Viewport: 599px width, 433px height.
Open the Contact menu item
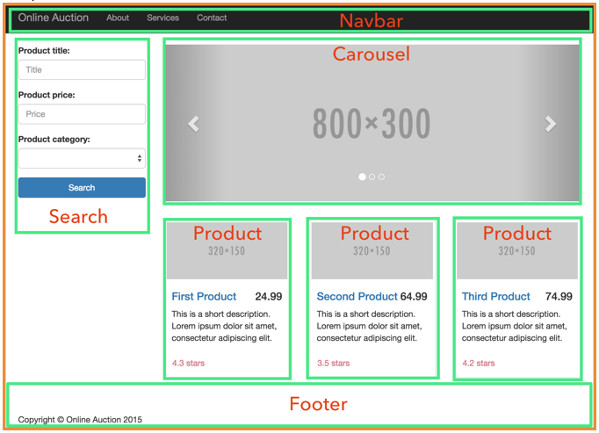[212, 18]
